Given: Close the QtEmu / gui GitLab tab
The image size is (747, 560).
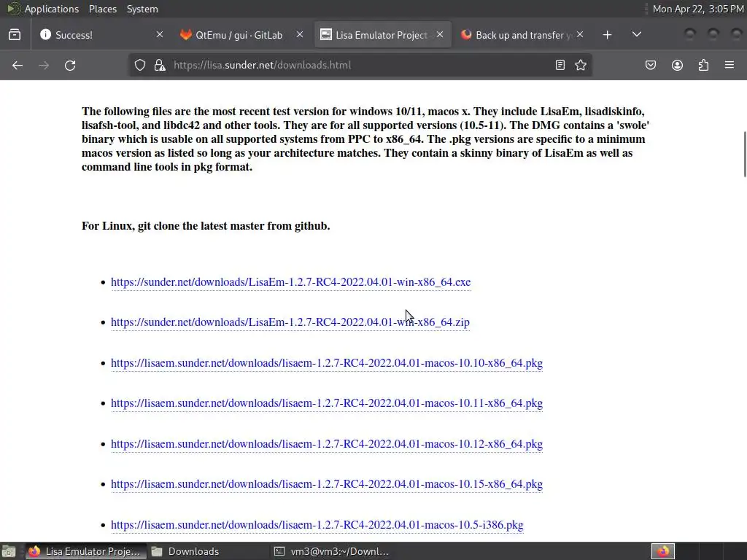Looking at the screenshot, I should 300,35.
